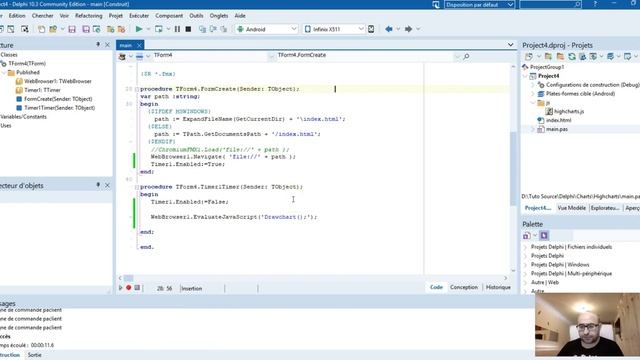
Task: Click the blue Back navigation arrow
Action: point(389,29)
